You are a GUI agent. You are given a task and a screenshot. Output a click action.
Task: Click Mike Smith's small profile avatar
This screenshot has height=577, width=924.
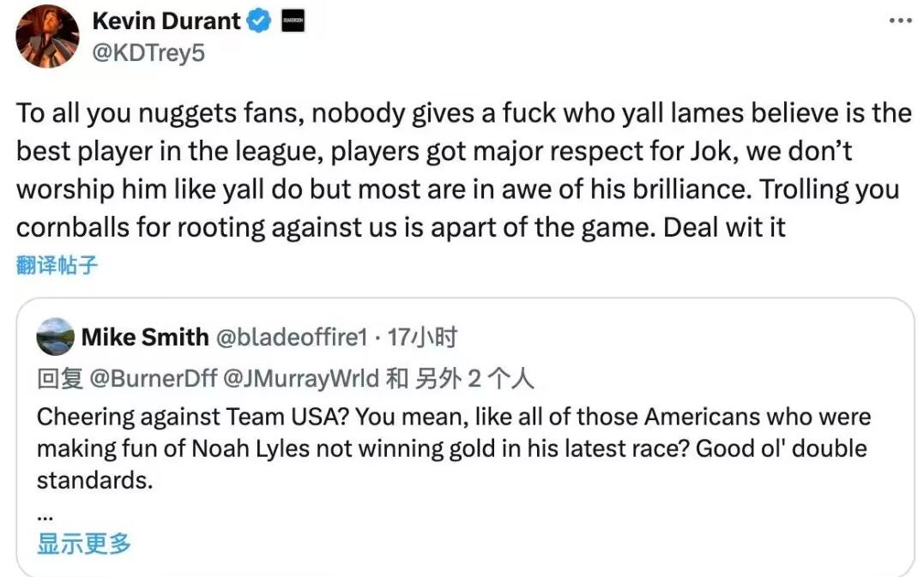coord(56,337)
